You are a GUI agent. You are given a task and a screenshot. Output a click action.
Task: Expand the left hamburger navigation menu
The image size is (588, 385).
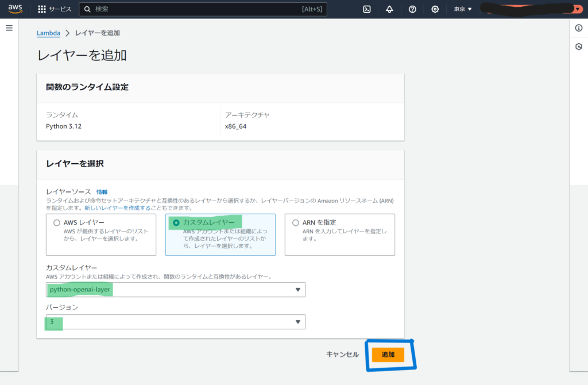[9, 28]
